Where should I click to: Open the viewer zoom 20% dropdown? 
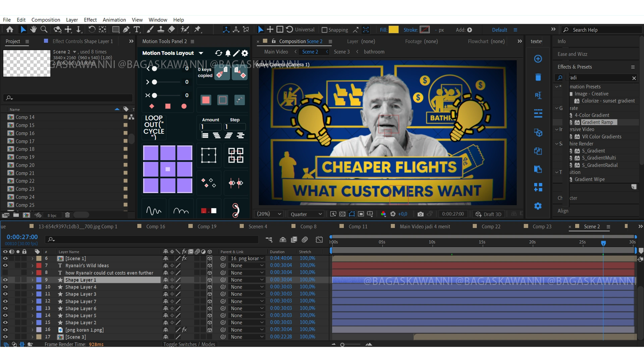click(x=269, y=214)
